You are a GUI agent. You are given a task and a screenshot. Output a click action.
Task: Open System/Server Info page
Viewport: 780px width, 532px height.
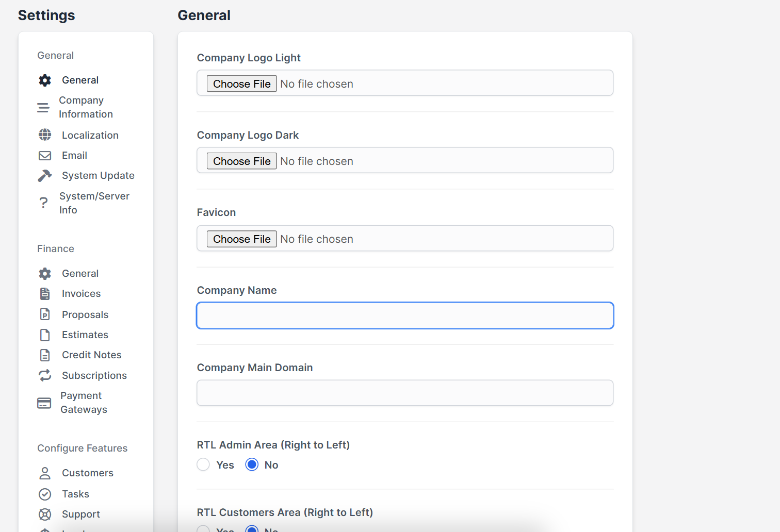[x=94, y=203]
